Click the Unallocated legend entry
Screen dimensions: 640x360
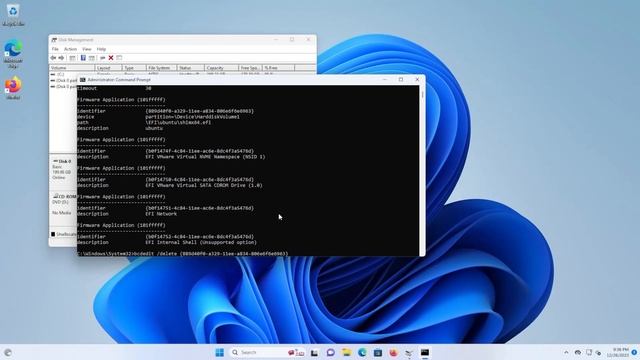click(64, 234)
